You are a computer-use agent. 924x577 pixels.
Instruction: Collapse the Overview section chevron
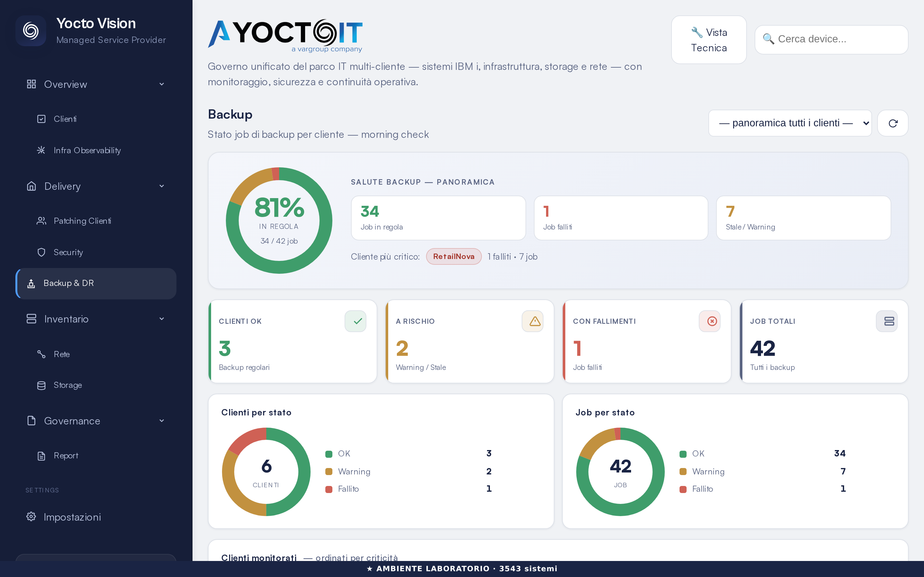pyautogui.click(x=161, y=84)
